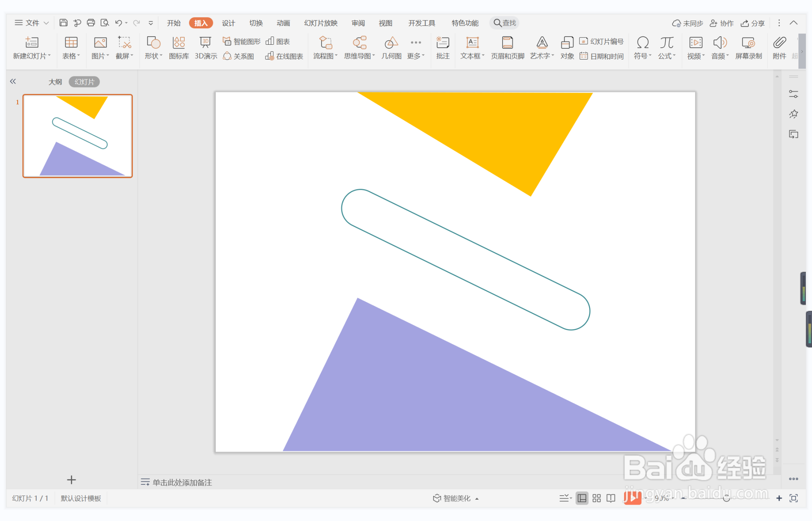This screenshot has width=812, height=521.
Task: Select slide 1 thumbnail
Action: 78,136
